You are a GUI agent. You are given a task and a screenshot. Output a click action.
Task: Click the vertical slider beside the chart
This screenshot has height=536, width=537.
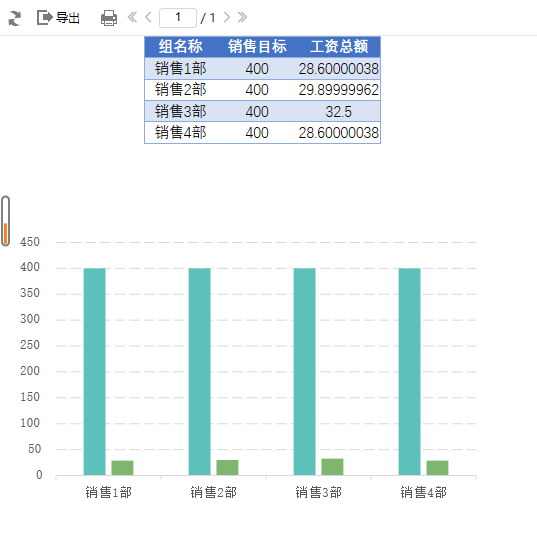pyautogui.click(x=5, y=221)
